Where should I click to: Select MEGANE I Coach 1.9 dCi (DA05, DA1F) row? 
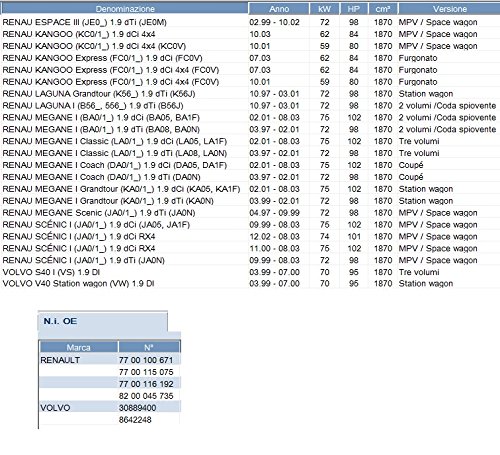250,165
